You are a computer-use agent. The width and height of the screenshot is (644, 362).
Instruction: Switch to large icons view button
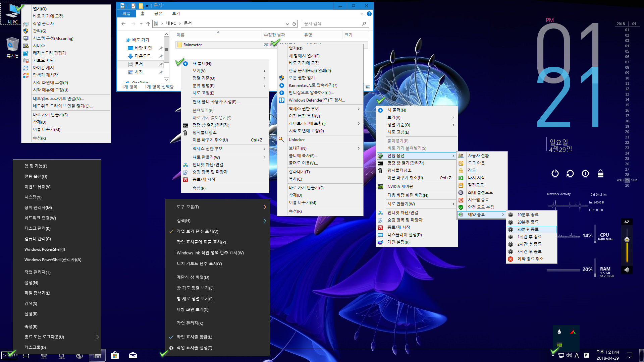(x=368, y=87)
